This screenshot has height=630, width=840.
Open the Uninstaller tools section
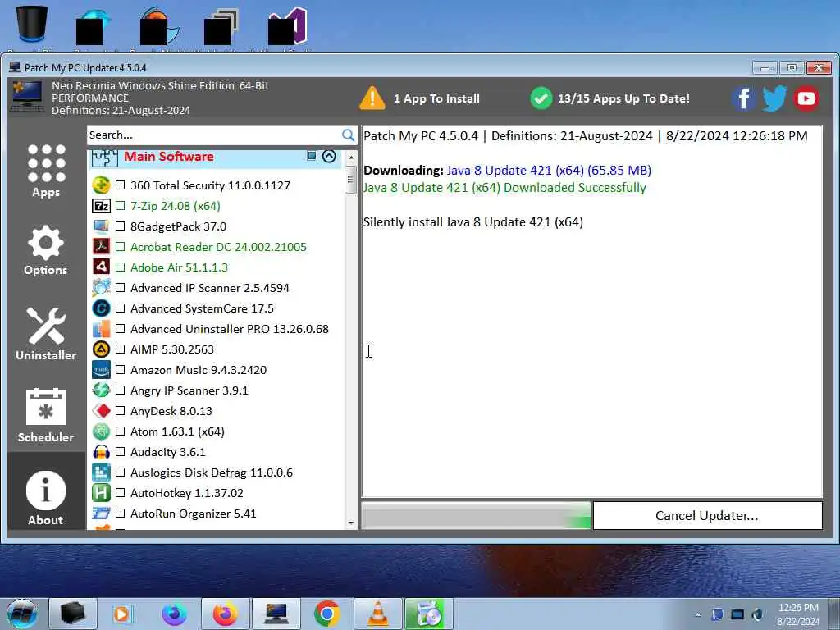[x=46, y=334]
